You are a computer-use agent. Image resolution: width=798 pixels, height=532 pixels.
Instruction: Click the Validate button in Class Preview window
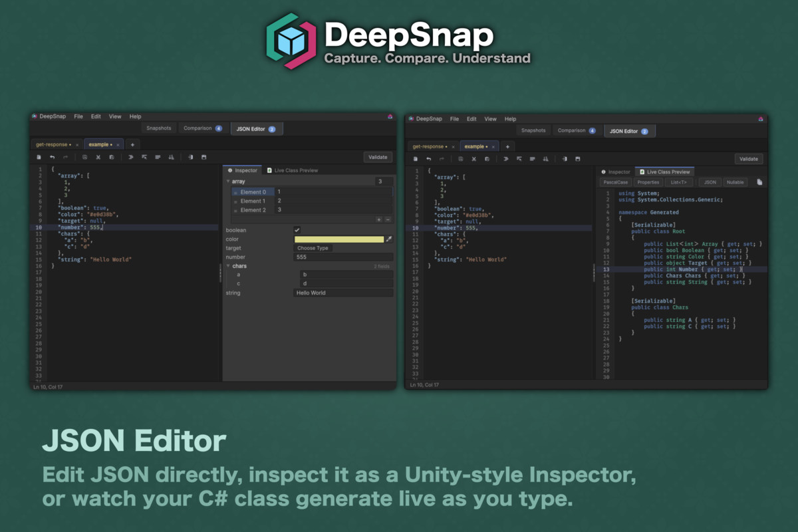(x=749, y=159)
